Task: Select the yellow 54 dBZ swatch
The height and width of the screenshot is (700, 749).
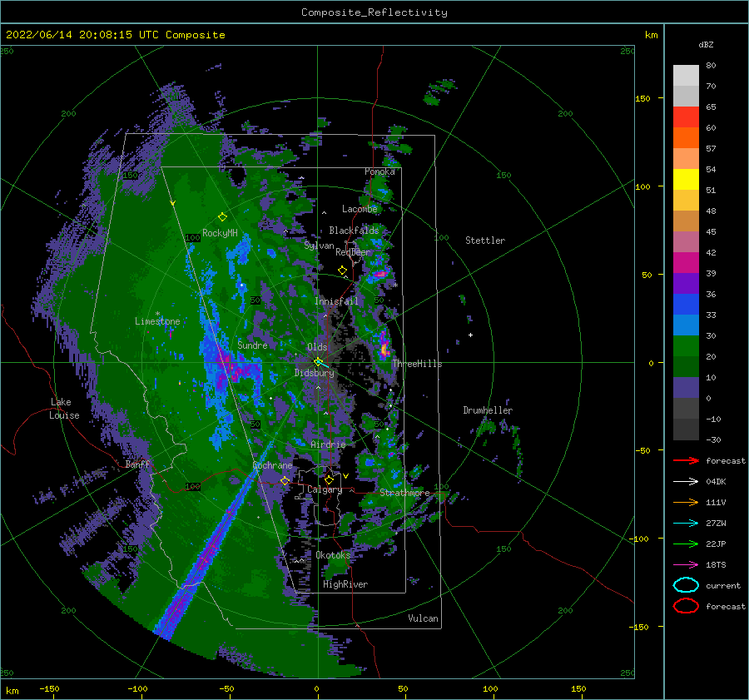Action: (686, 179)
